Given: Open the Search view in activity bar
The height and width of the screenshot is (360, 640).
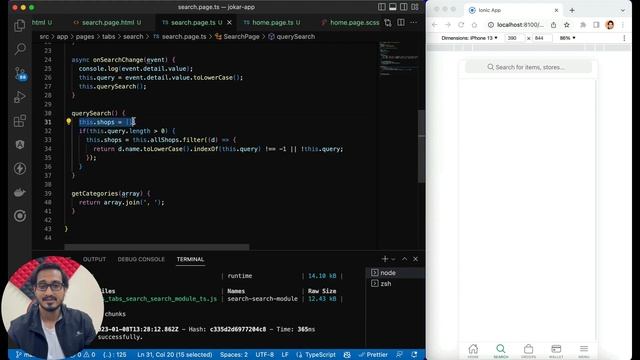Looking at the screenshot, I should 20,49.
